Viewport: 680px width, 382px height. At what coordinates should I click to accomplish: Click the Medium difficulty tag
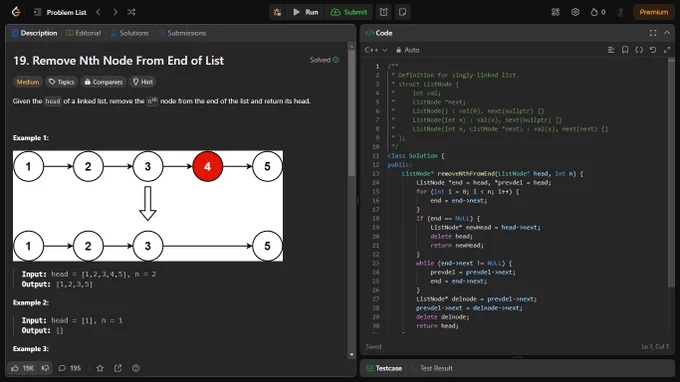point(28,82)
